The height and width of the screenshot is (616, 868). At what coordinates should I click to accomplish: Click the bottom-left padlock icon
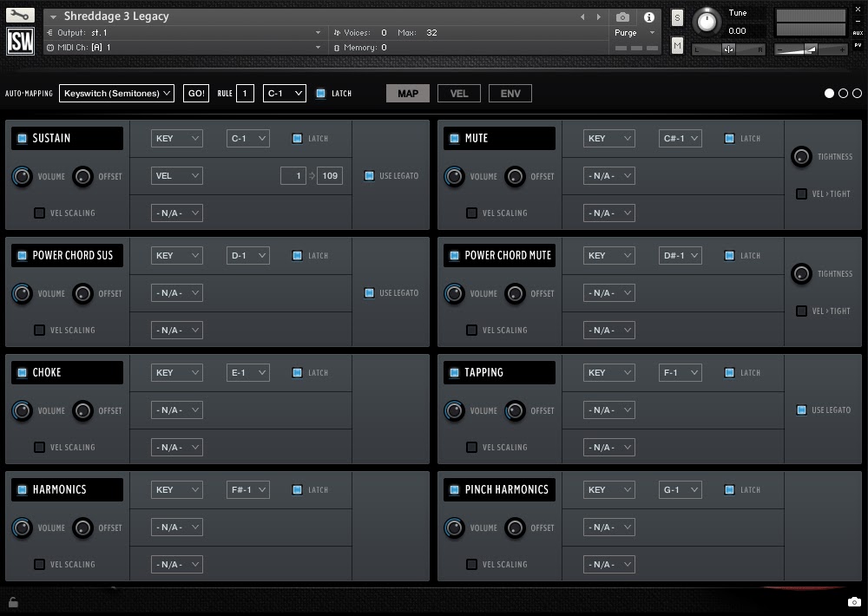(13, 602)
